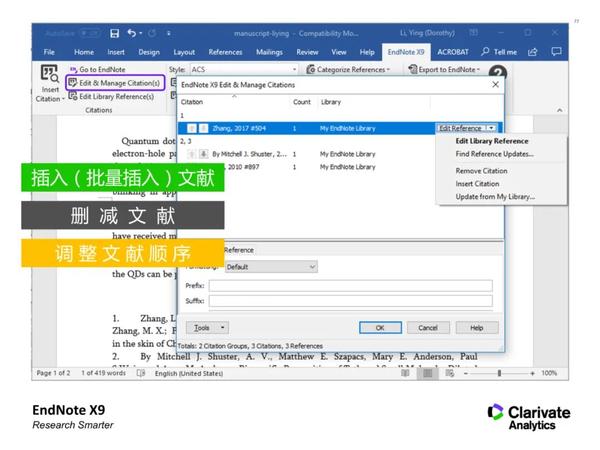The height and width of the screenshot is (450, 600).
Task: Choose Update from My Library
Action: pyautogui.click(x=495, y=197)
